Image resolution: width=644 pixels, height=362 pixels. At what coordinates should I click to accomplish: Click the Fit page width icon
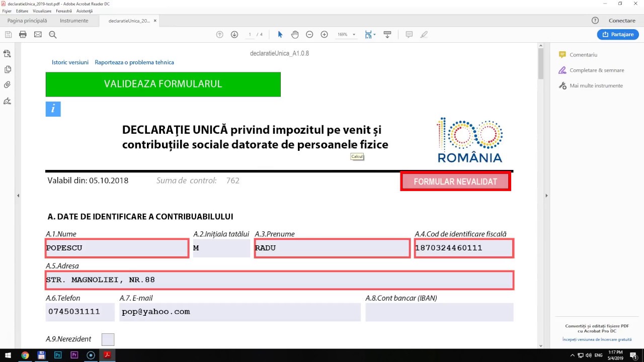pos(368,35)
